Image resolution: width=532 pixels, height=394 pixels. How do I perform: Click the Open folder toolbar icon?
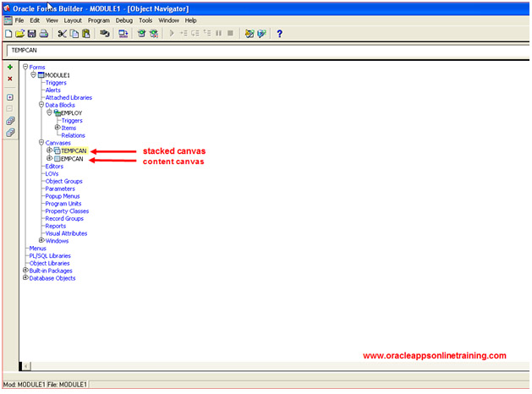pos(19,34)
